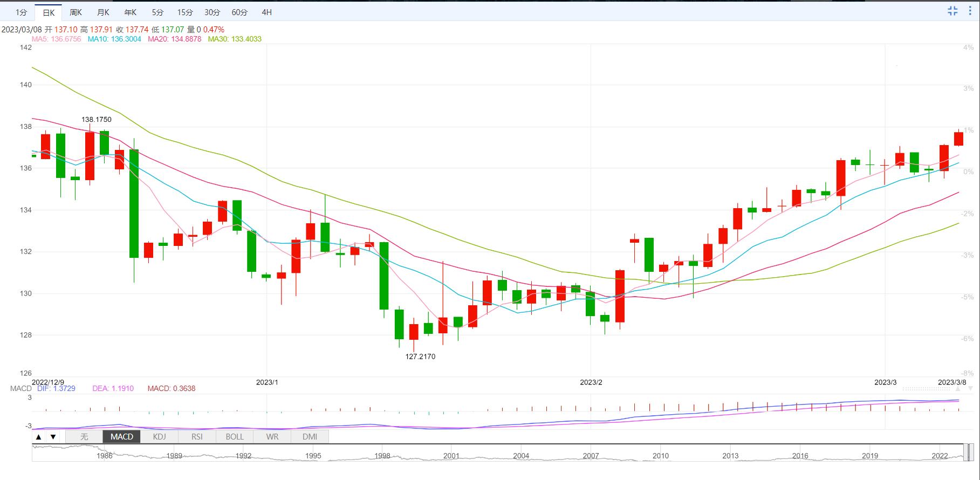Click the 2010 point on overview timeline
The image size is (980, 480).
[661, 456]
